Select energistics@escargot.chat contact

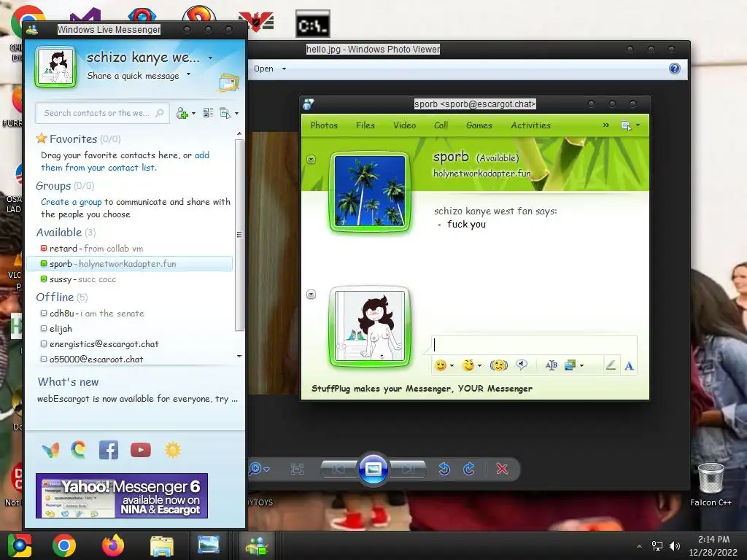130,344
